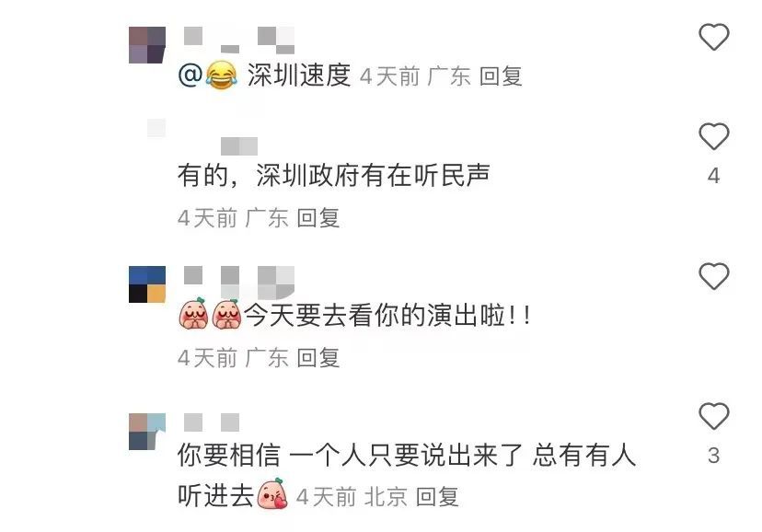The width and height of the screenshot is (762, 532).
Task: Open the first commenter's purple avatar
Action: [x=147, y=45]
